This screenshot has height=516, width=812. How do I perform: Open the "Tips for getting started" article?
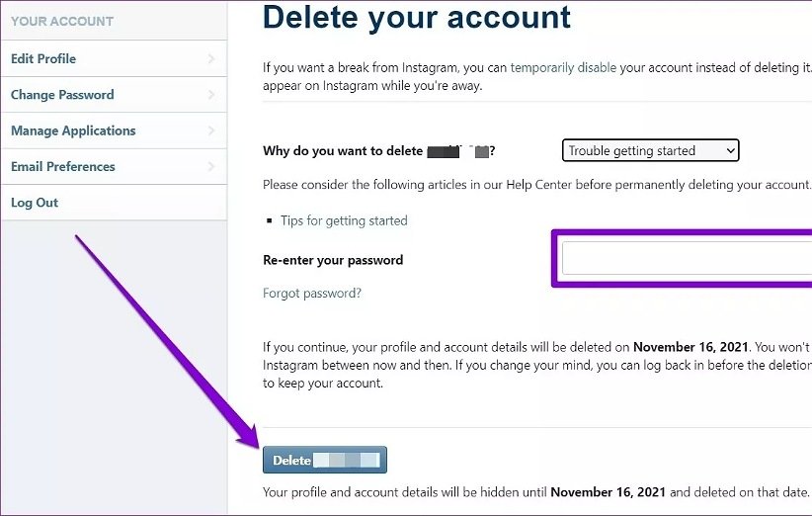tap(344, 220)
